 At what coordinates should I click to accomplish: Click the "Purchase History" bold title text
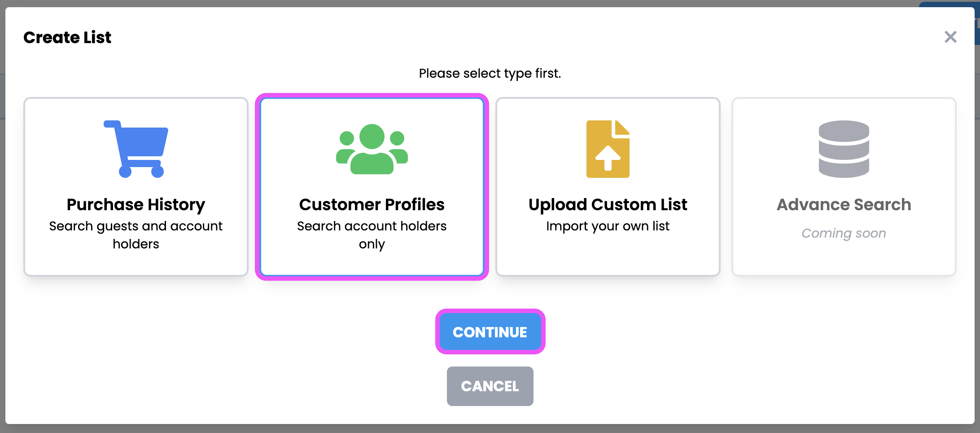136,205
